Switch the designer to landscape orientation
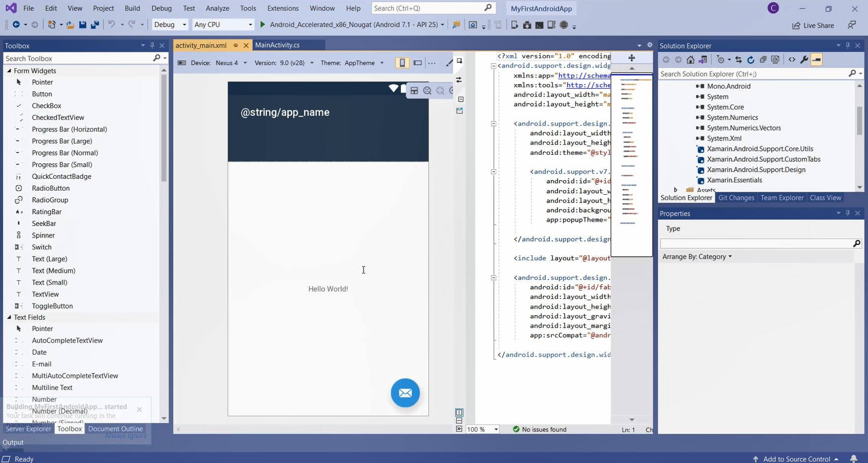The width and height of the screenshot is (868, 463). click(418, 63)
